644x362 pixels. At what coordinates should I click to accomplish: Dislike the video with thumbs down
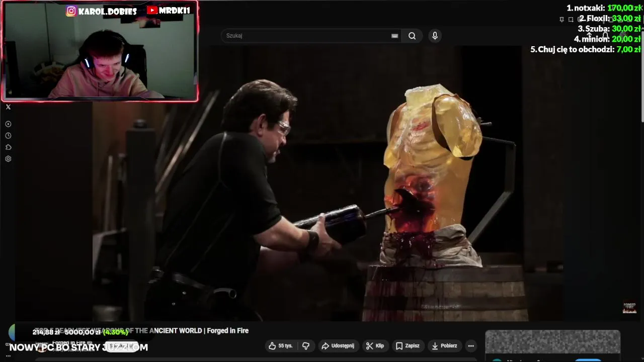click(x=305, y=346)
